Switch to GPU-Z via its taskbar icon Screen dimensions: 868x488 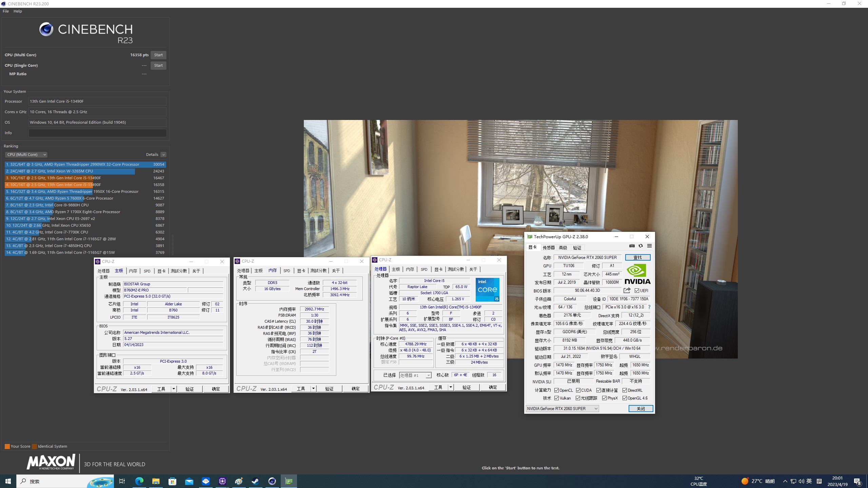pyautogui.click(x=289, y=481)
